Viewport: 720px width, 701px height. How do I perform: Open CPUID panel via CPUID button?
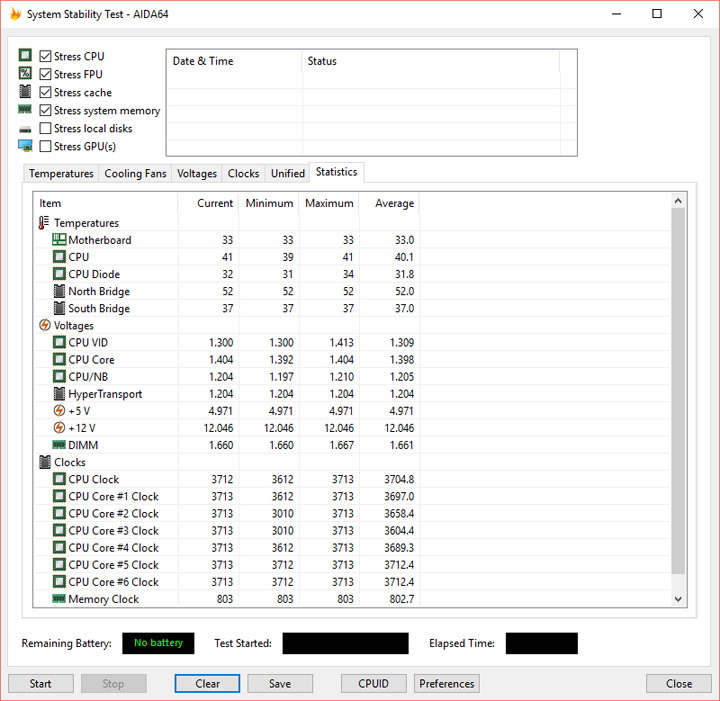(373, 684)
